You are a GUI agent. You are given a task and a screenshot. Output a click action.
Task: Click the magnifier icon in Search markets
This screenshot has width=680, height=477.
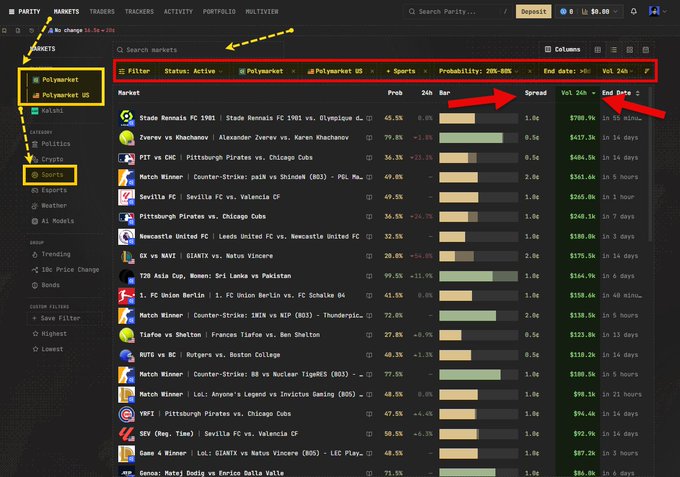tap(120, 50)
